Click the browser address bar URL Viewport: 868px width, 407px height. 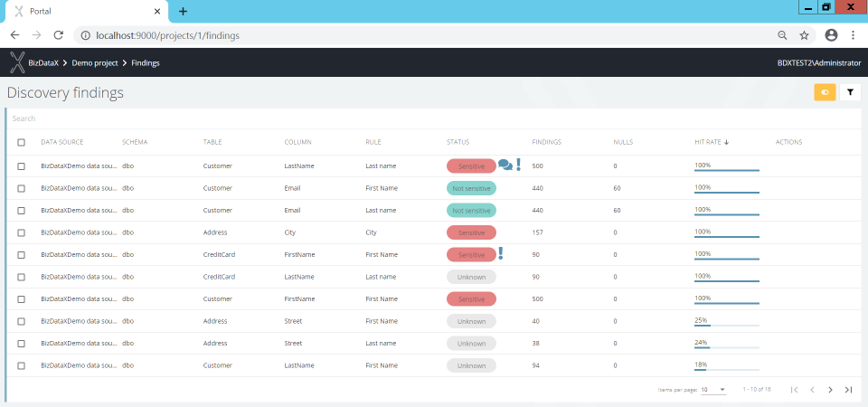pyautogui.click(x=168, y=35)
